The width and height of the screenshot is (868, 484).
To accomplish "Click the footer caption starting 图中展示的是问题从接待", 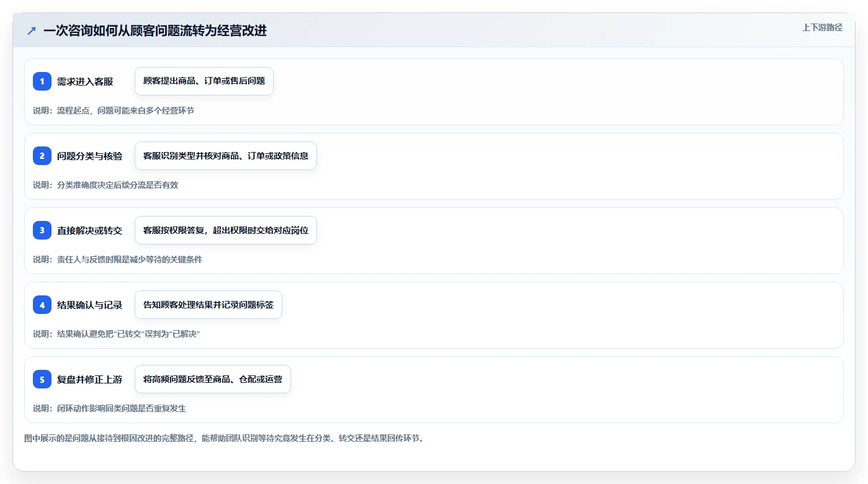I will point(224,438).
